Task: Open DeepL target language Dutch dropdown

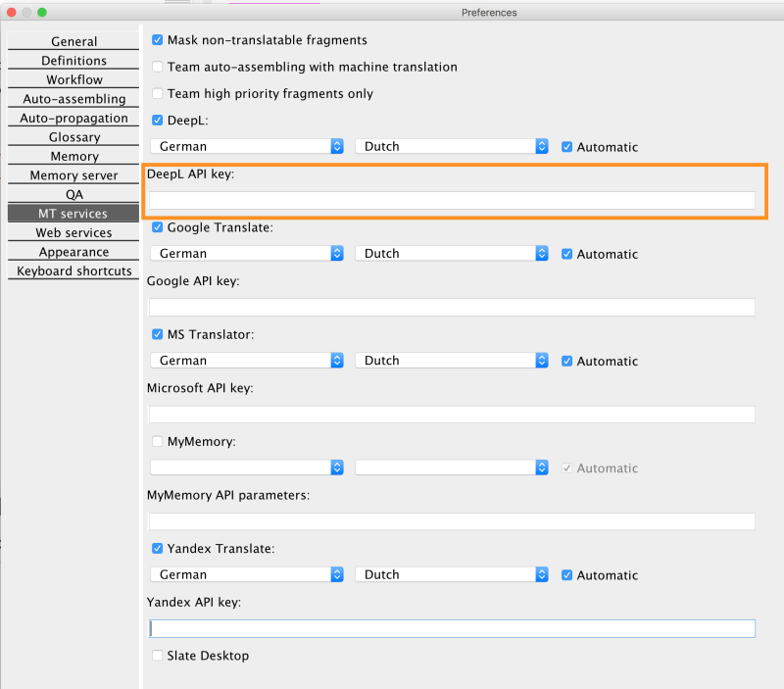Action: [x=452, y=146]
